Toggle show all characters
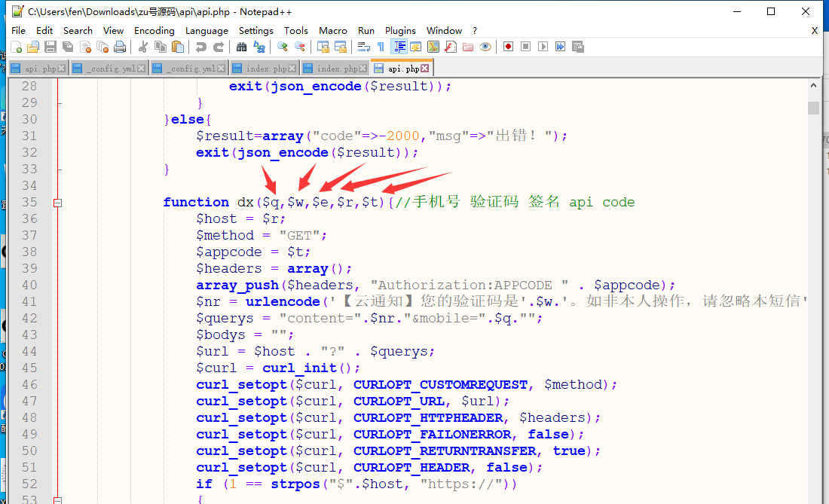 [381, 47]
